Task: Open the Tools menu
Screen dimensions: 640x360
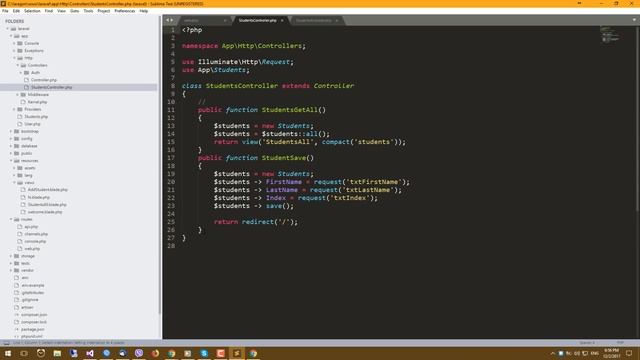Action: tap(89, 11)
